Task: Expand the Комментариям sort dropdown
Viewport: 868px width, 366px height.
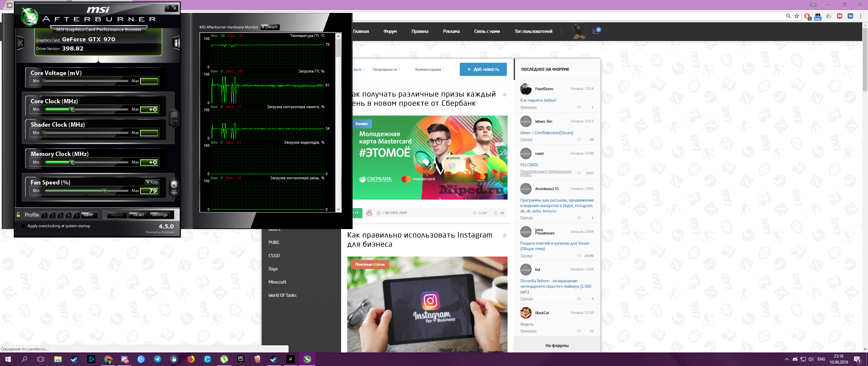Action: point(430,69)
